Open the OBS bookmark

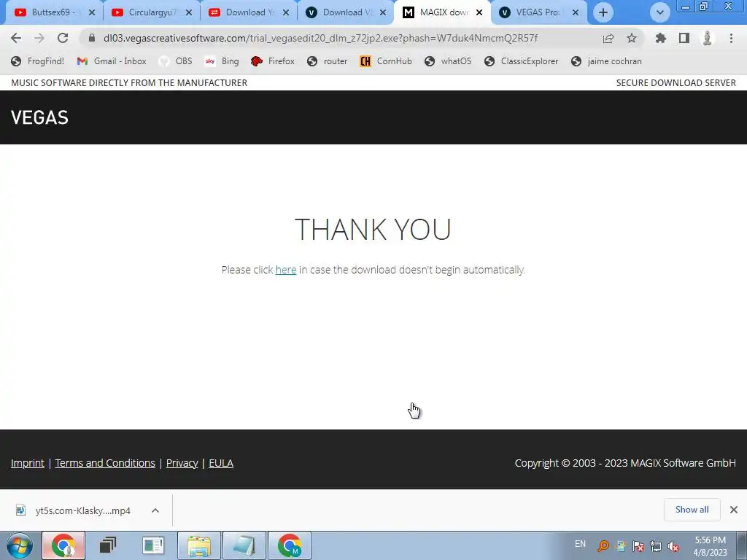pos(176,61)
